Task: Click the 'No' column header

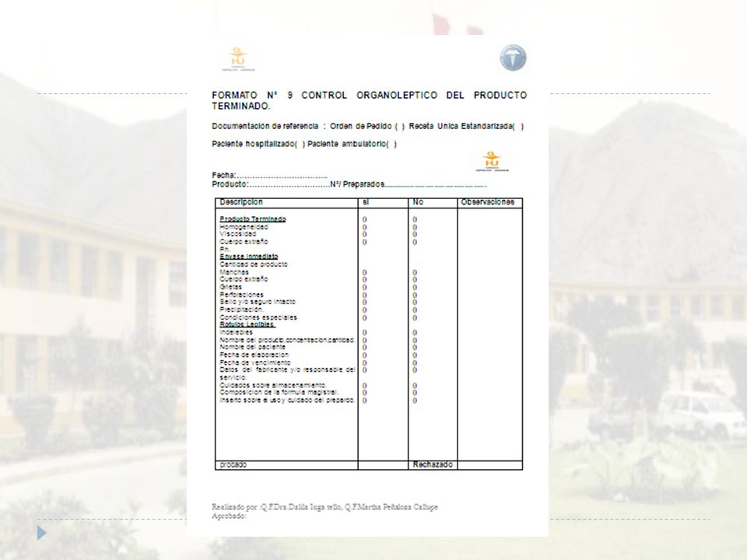Action: pos(418,202)
